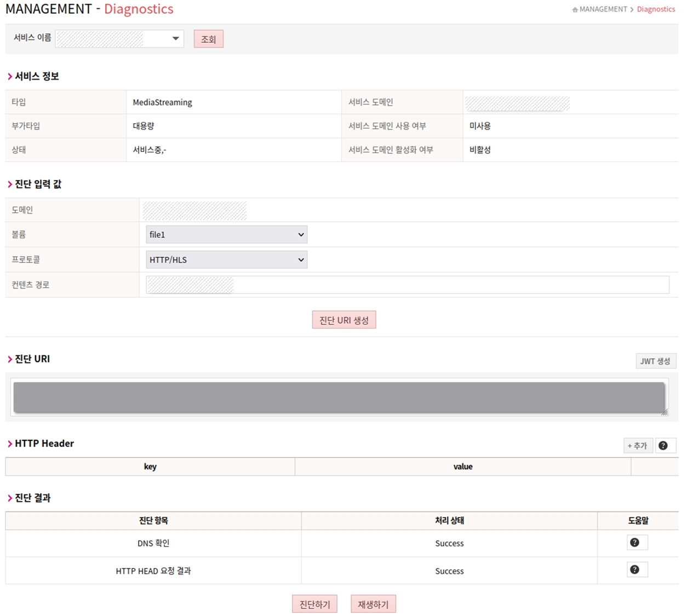Click the JWT 생성 button
687x616 pixels.
tap(655, 361)
